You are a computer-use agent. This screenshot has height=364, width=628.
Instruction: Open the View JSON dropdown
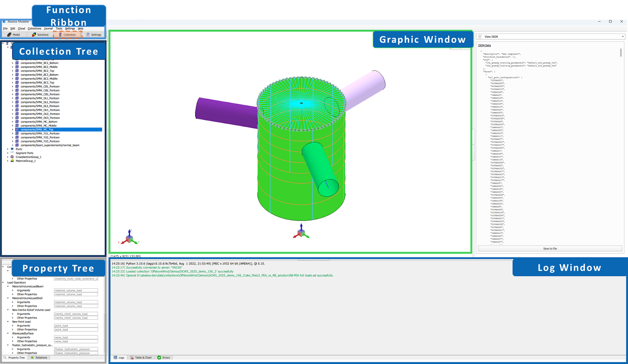pyautogui.click(x=623, y=36)
